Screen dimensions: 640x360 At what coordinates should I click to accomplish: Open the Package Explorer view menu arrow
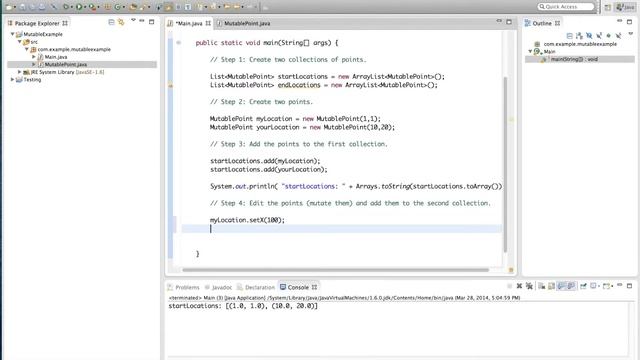point(133,20)
